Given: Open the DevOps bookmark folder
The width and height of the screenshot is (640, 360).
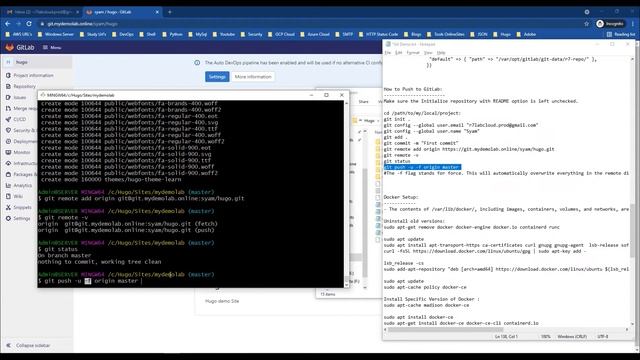Looking at the screenshot, I should (123, 35).
